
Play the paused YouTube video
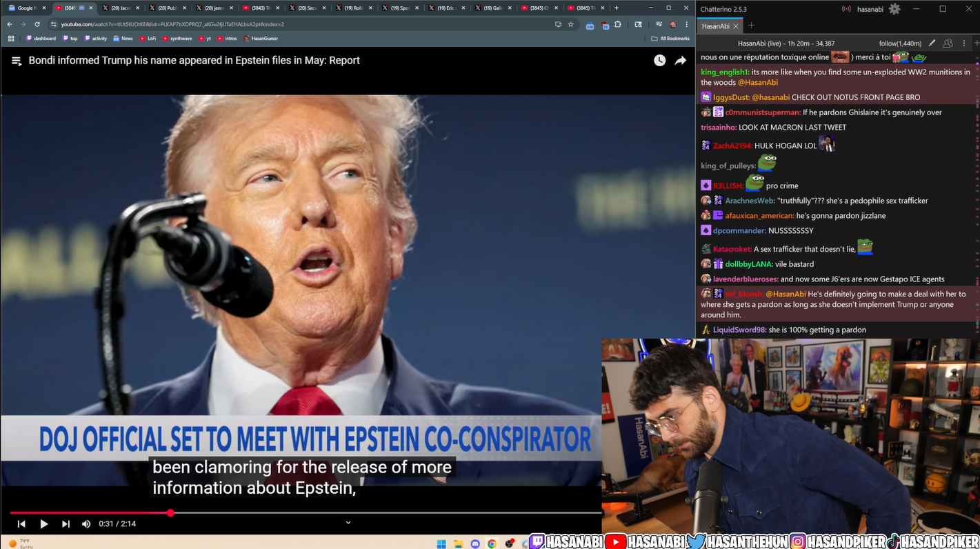coord(43,524)
